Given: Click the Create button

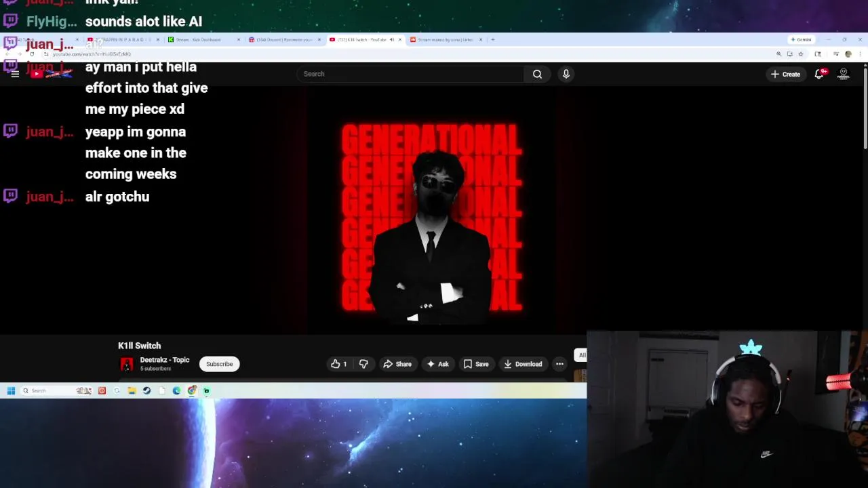Looking at the screenshot, I should click(786, 74).
